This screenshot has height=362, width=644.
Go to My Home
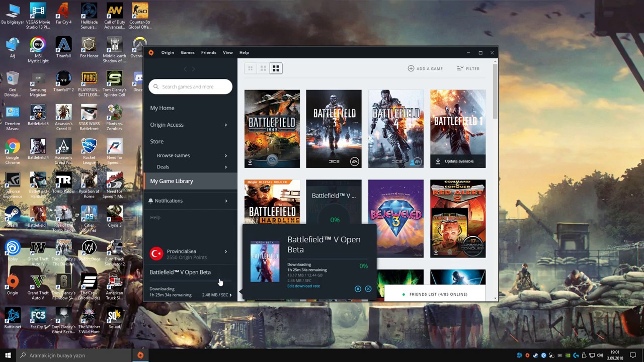tap(162, 108)
